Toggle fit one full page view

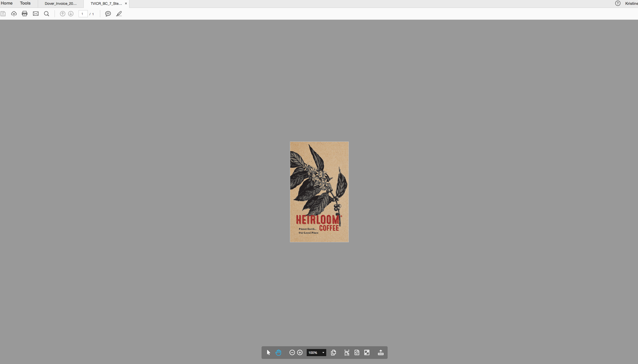coord(357,353)
